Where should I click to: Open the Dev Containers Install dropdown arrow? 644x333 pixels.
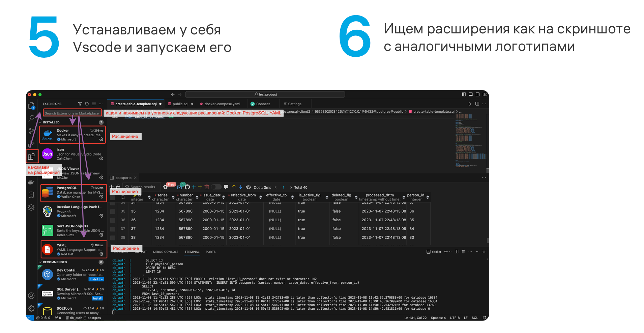tap(102, 279)
